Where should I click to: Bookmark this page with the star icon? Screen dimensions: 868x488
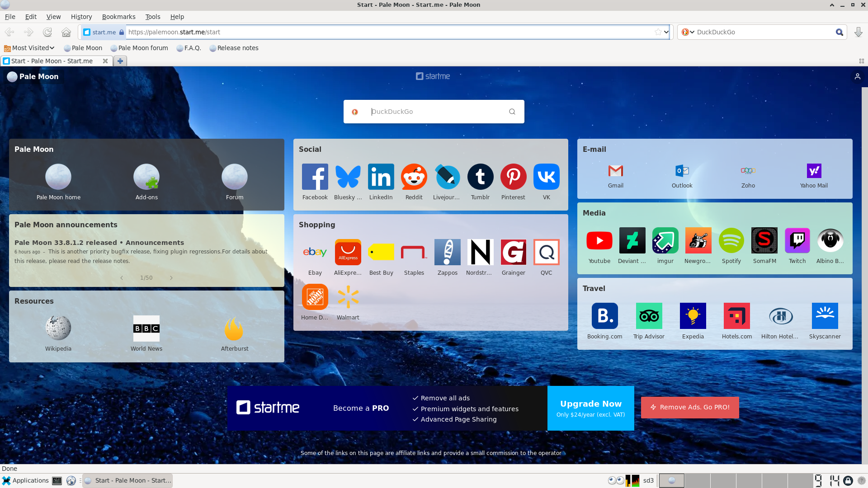[658, 32]
